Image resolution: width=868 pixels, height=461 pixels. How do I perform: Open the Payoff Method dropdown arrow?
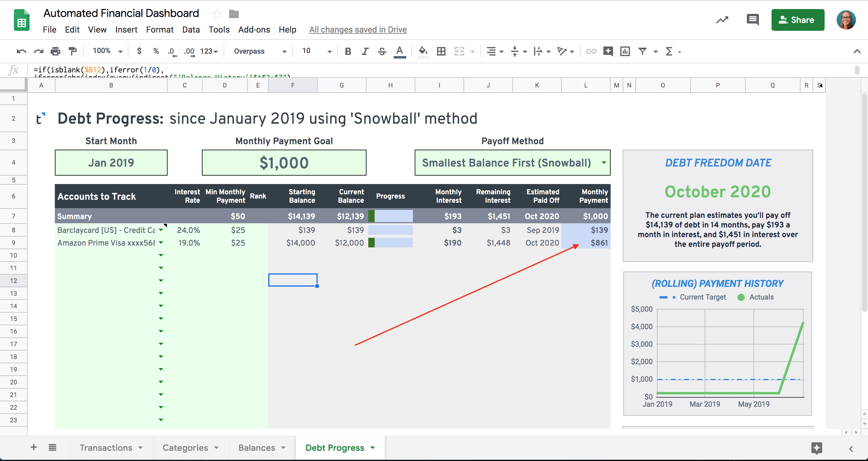[604, 163]
